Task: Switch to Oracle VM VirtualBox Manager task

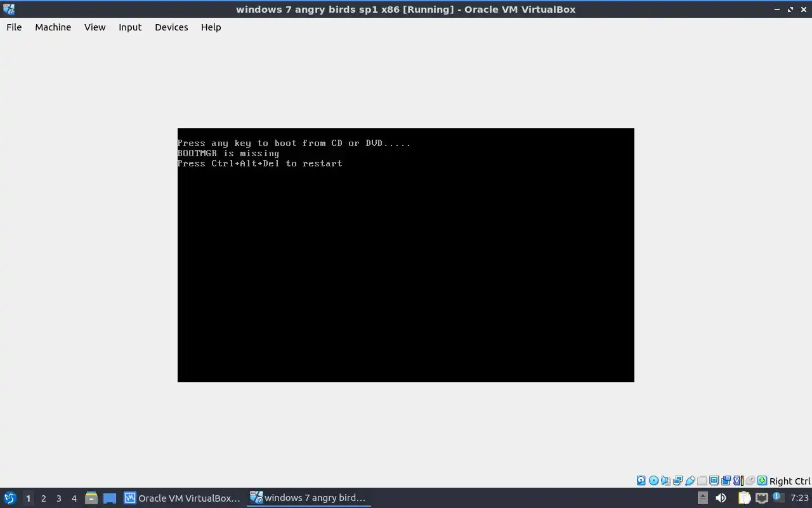Action: (183, 498)
